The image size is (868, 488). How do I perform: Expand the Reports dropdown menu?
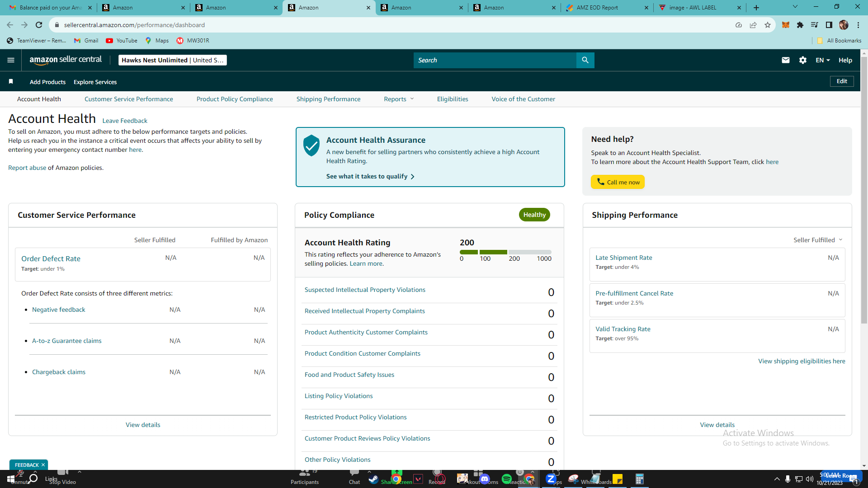pos(399,99)
